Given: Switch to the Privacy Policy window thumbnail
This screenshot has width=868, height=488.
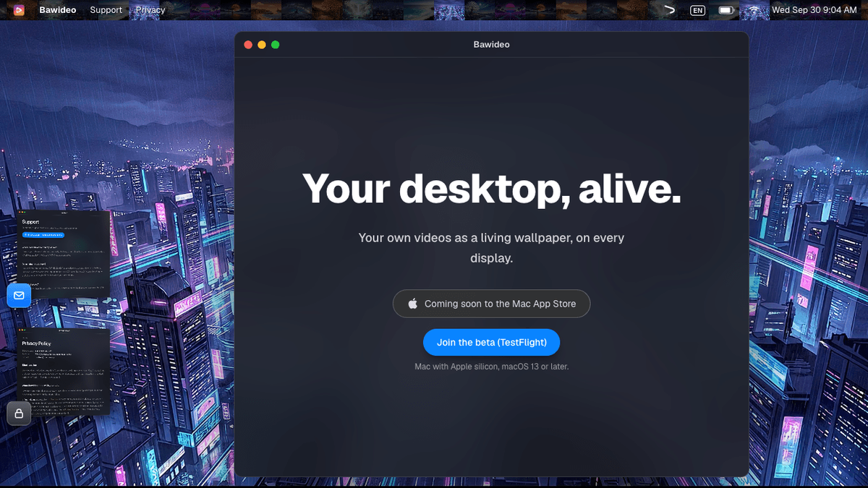Looking at the screenshot, I should pyautogui.click(x=64, y=372).
